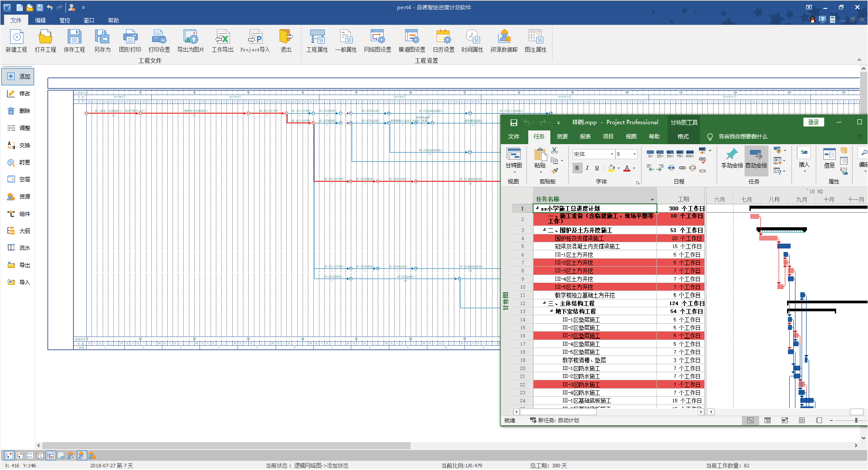868x470 pixels.
Task: Switch to 报表 tab in Project
Action: (x=585, y=137)
